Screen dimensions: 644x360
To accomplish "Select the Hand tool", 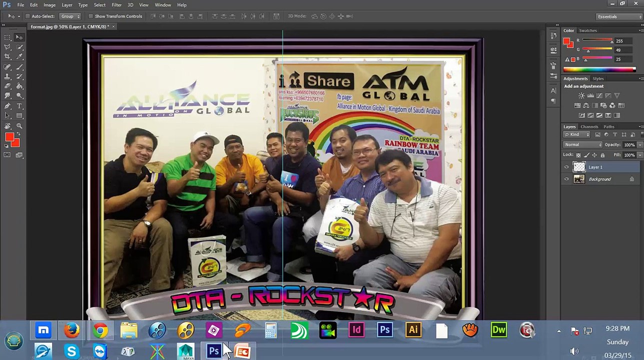I will (8, 125).
